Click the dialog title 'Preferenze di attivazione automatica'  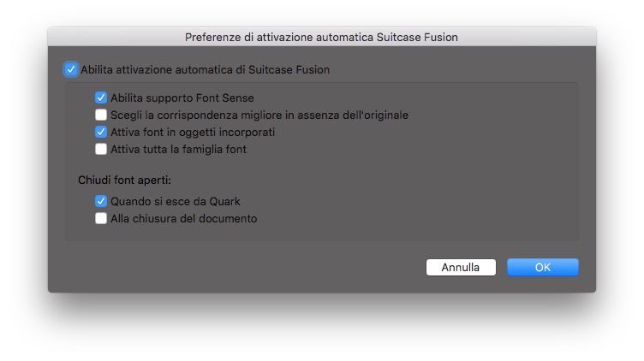pyautogui.click(x=321, y=37)
